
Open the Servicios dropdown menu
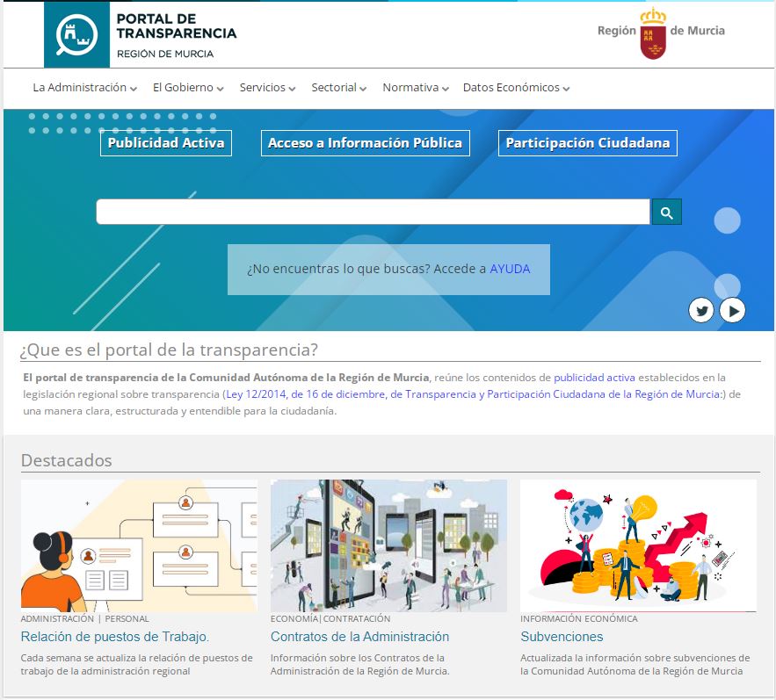click(267, 88)
